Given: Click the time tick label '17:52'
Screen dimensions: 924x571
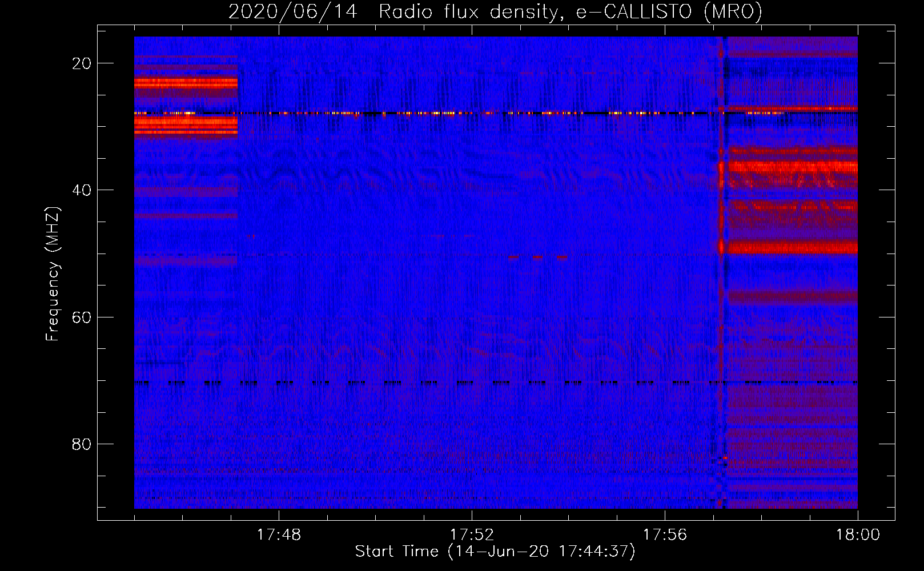Looking at the screenshot, I should click(472, 535).
